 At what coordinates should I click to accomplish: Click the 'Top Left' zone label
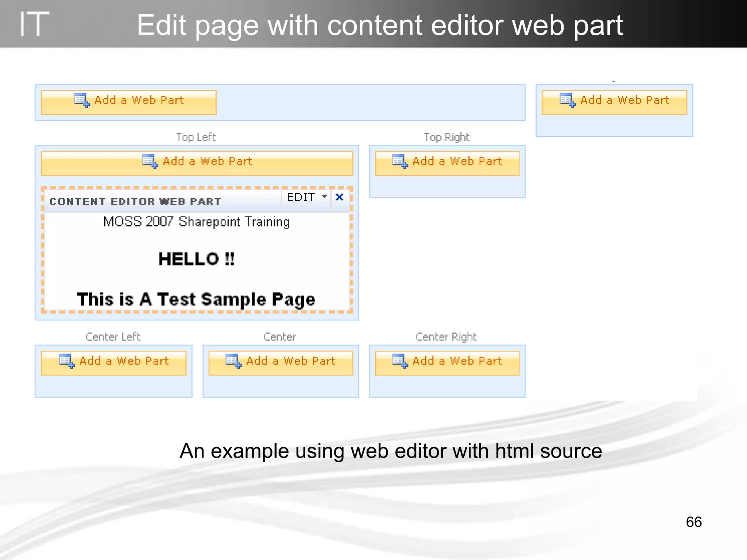[196, 137]
